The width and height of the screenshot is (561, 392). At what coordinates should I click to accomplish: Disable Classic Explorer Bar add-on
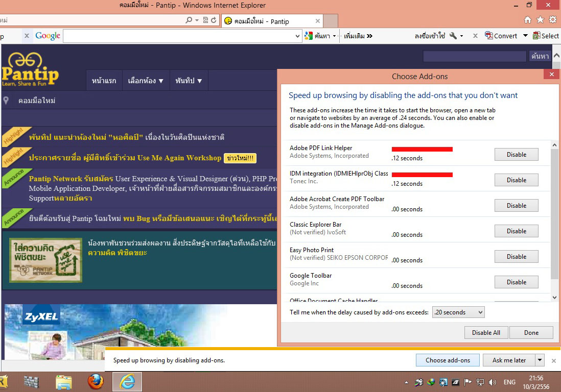pos(516,231)
